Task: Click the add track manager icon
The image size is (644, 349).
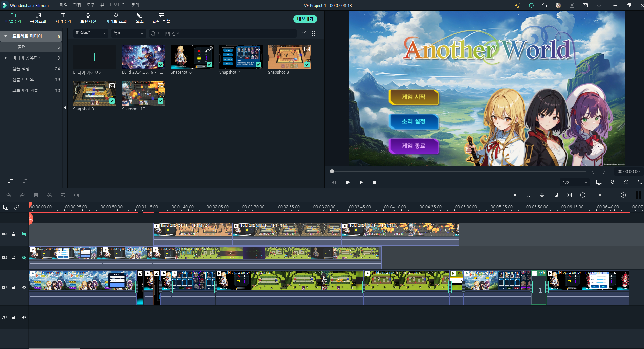Action: pyautogui.click(x=6, y=207)
